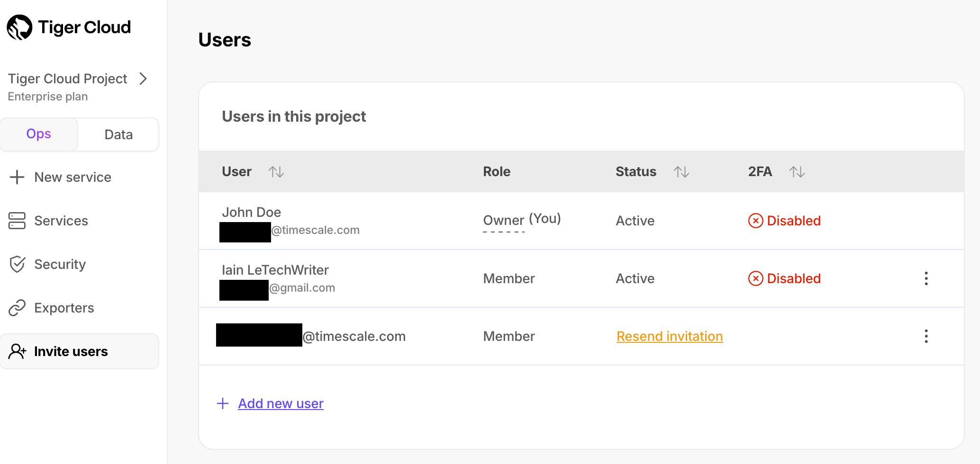This screenshot has height=464, width=980.
Task: Open the Exporters section
Action: tap(64, 308)
